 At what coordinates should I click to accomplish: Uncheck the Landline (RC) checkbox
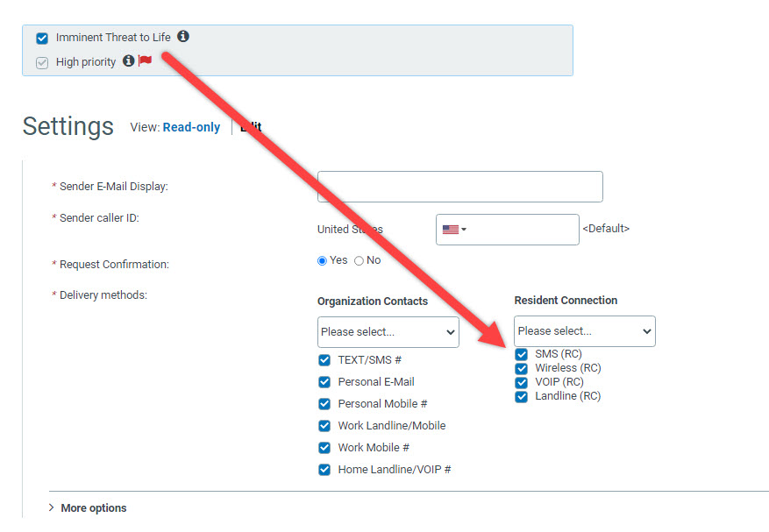click(x=522, y=395)
